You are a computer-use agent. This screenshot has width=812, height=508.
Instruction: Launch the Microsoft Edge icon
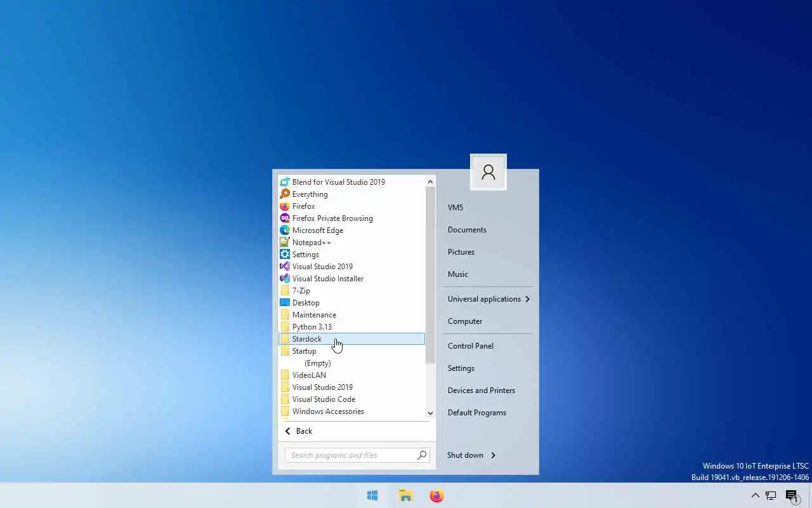coord(285,231)
